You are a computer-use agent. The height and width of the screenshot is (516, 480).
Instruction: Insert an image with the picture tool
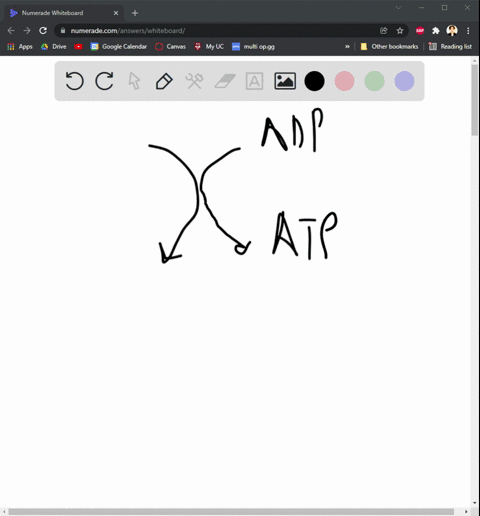tap(285, 81)
